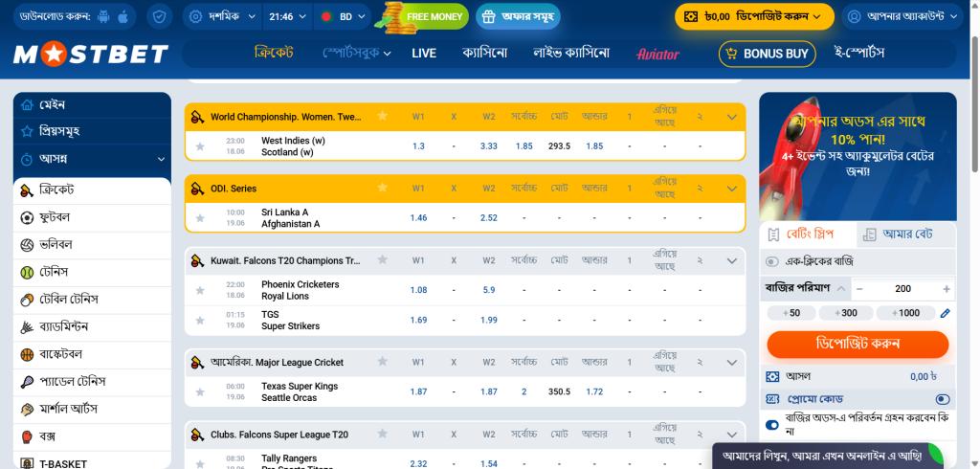Open the ক্রিকেট top navigation item
This screenshot has height=469, width=980.
274,54
